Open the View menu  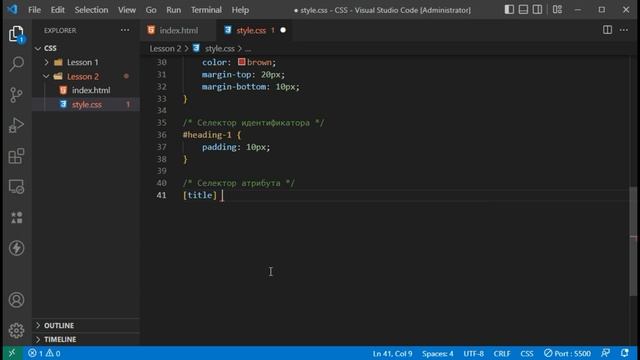tap(127, 10)
